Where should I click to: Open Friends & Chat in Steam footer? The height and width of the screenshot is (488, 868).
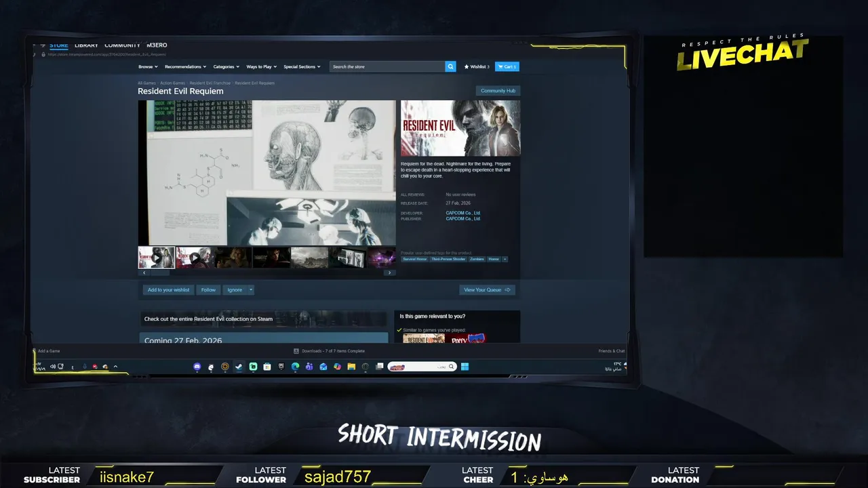pos(612,351)
